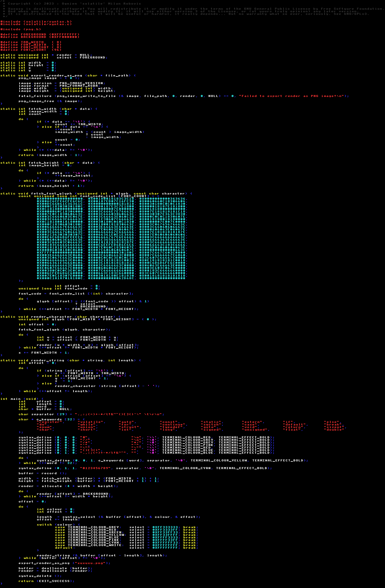385x588 pixels.
Task: Click the render_string function signature
Action: point(71,360)
